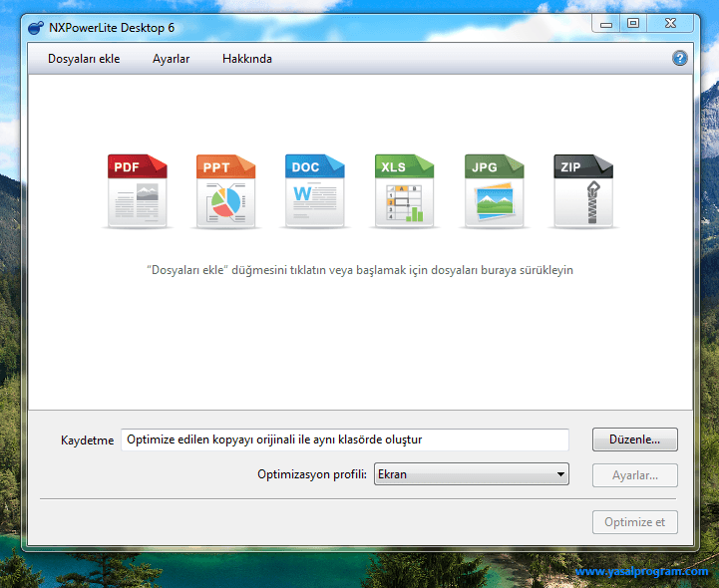Select the DOC Word document icon

(315, 191)
